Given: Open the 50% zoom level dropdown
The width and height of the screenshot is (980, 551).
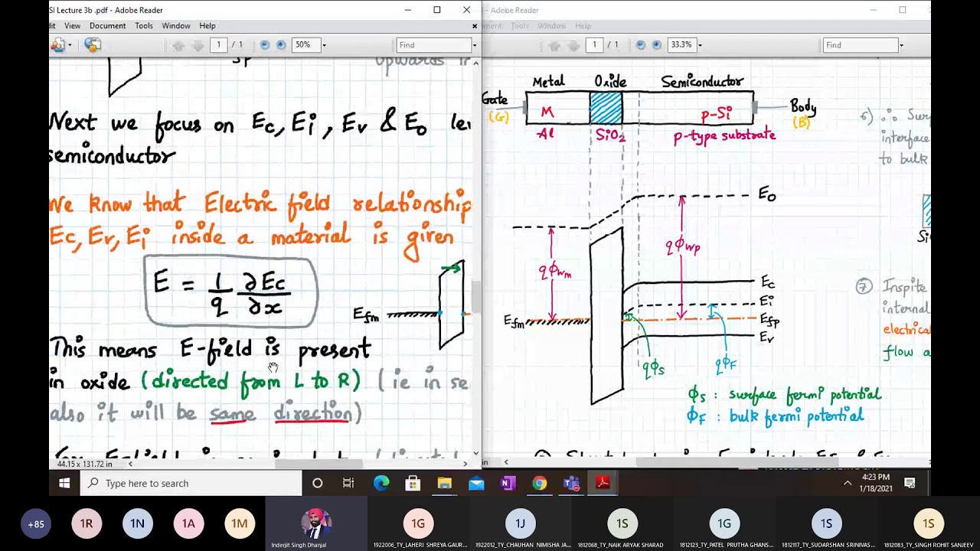Looking at the screenshot, I should (324, 45).
